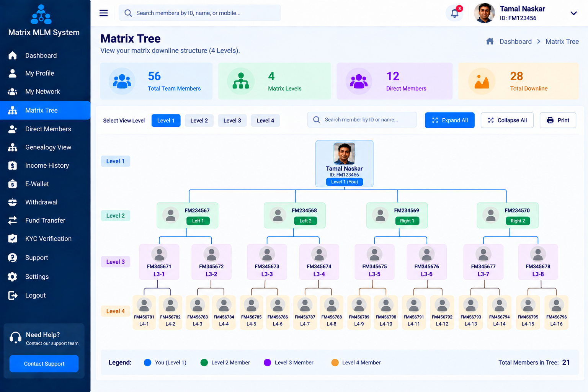This screenshot has height=392, width=588.
Task: Click the Contact Support button
Action: [44, 364]
